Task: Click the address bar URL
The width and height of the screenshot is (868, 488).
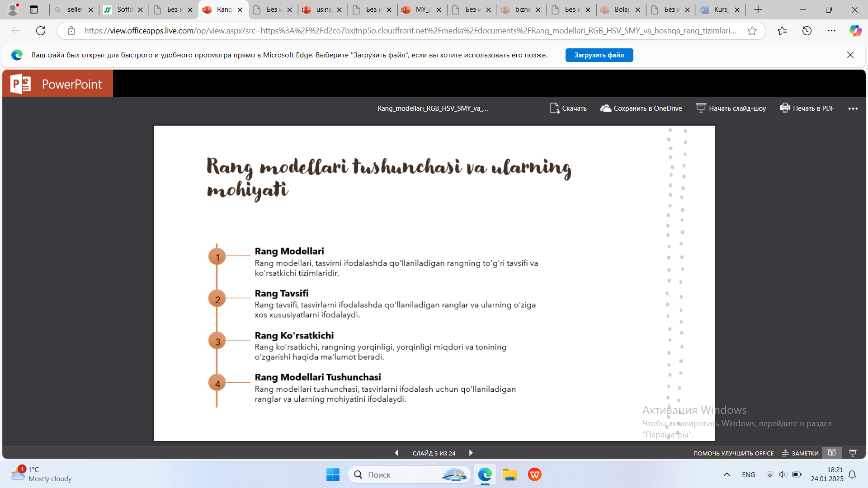Action: pyautogui.click(x=410, y=31)
